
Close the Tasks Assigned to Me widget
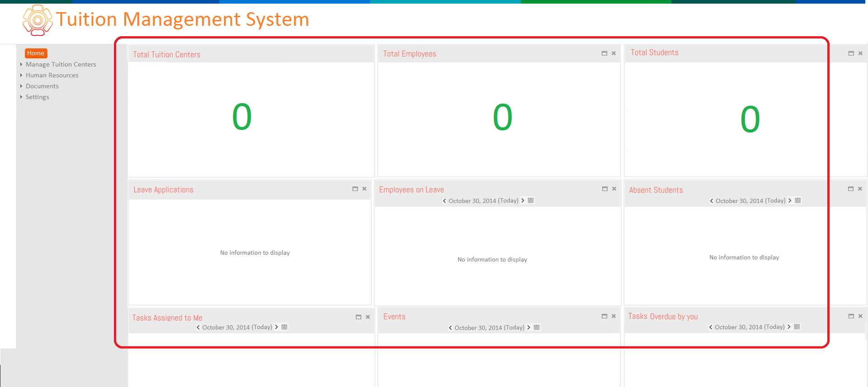tap(368, 317)
